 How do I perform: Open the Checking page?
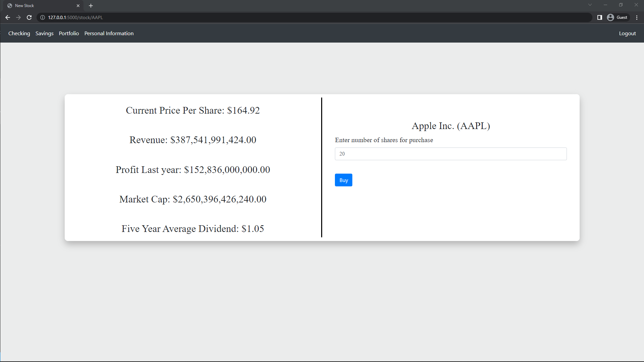tap(19, 34)
